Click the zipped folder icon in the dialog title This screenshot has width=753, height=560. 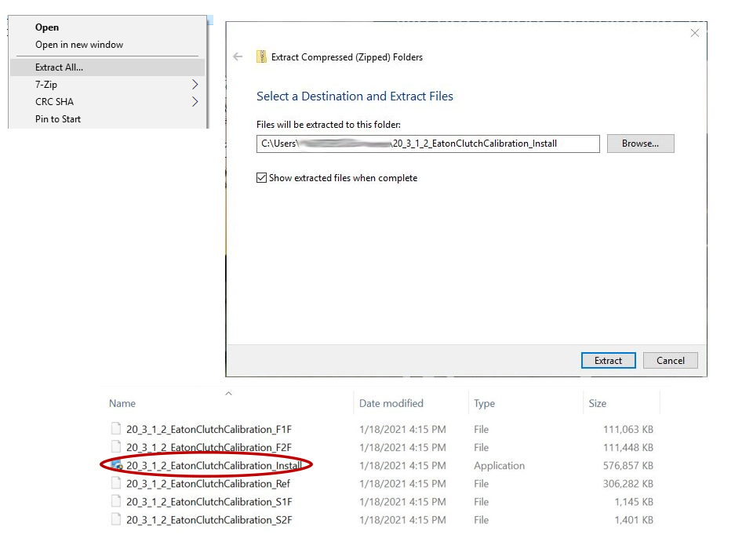[261, 56]
